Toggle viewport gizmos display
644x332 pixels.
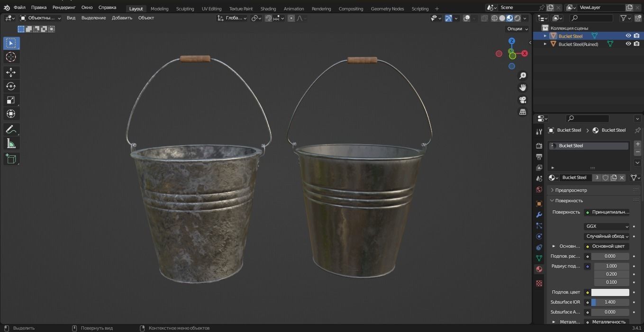(x=448, y=18)
